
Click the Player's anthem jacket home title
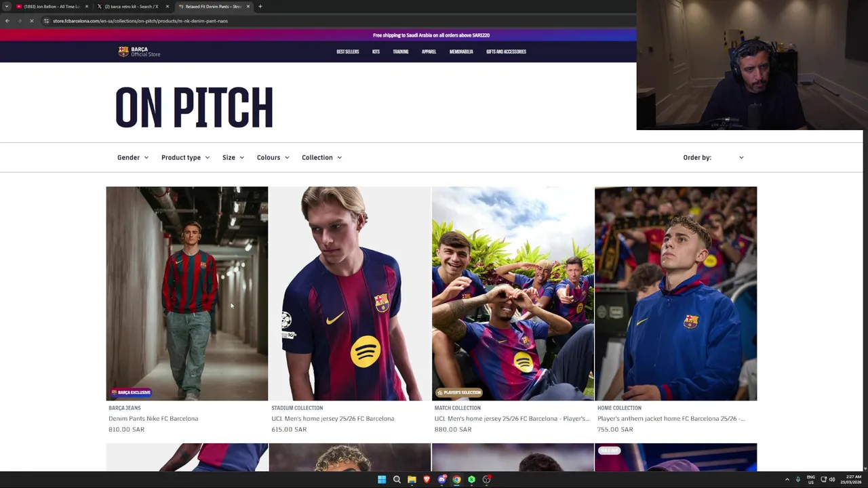click(x=671, y=419)
